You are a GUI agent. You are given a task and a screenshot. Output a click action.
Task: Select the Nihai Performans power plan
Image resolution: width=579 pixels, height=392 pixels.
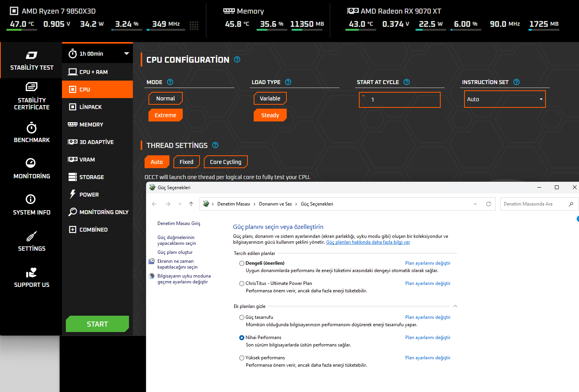coord(242,338)
